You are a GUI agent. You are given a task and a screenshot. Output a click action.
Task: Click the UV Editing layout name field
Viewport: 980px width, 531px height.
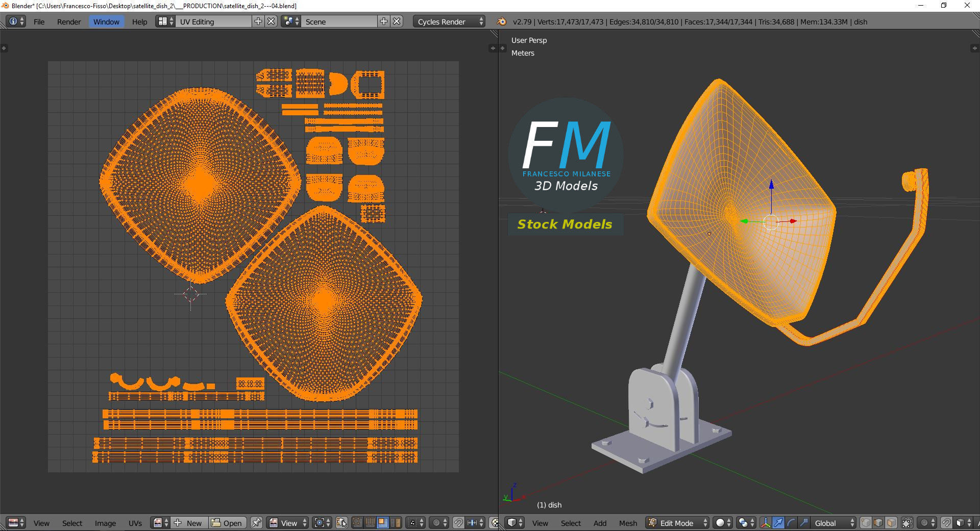(x=214, y=21)
